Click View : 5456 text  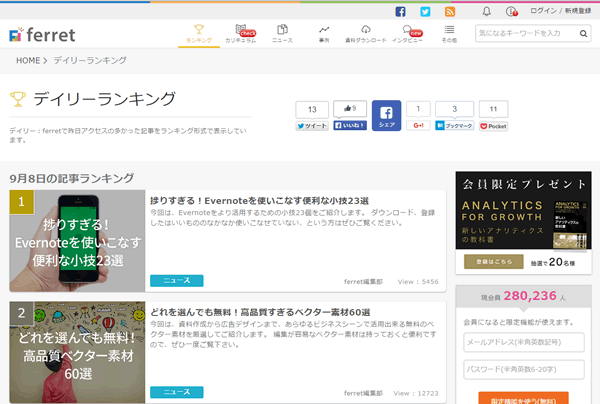[x=418, y=282]
